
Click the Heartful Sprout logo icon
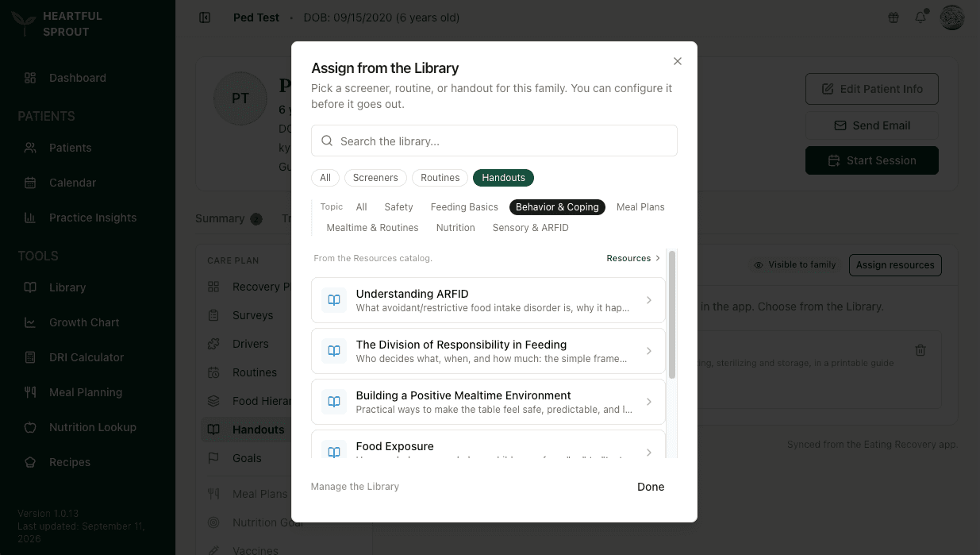coord(24,24)
